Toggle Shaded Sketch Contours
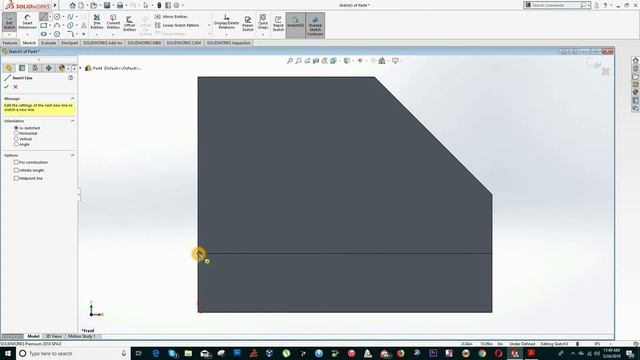This screenshot has width=640, height=360. 315,25
